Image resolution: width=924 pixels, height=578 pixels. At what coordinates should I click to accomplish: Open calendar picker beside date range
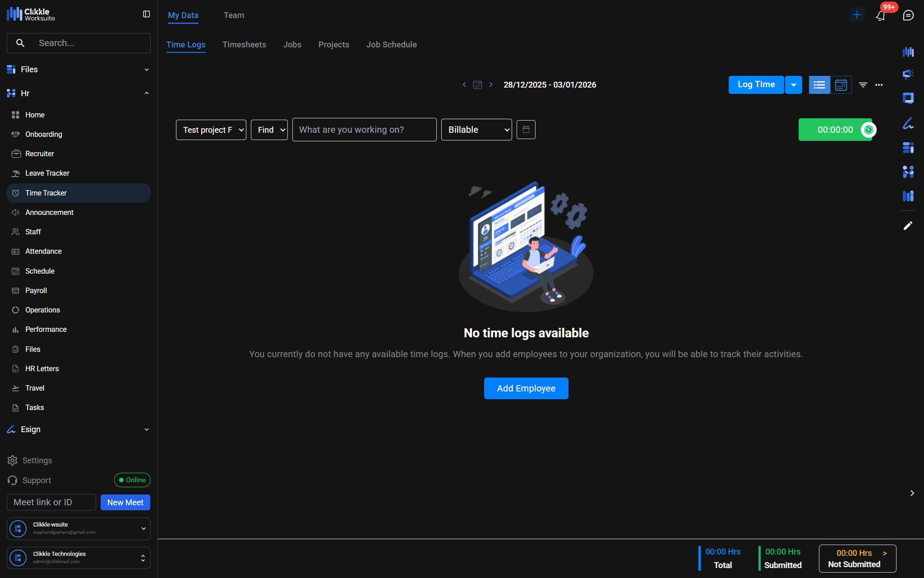pyautogui.click(x=477, y=85)
